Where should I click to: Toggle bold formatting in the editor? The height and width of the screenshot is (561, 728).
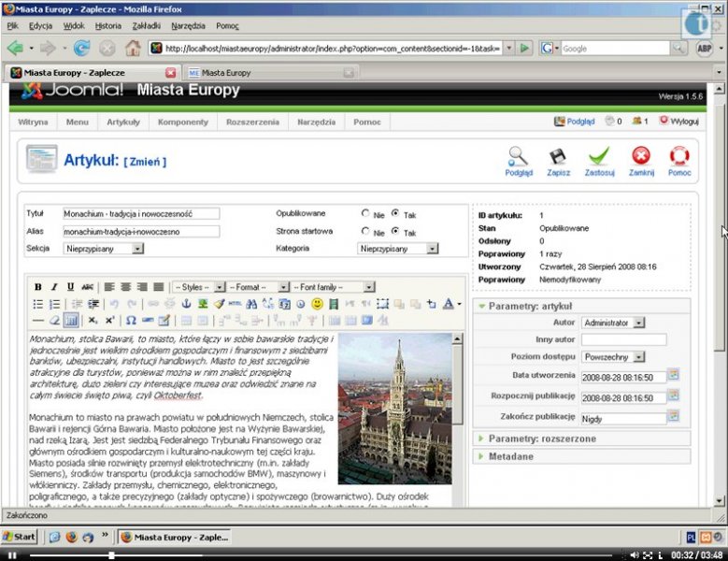pos(38,287)
